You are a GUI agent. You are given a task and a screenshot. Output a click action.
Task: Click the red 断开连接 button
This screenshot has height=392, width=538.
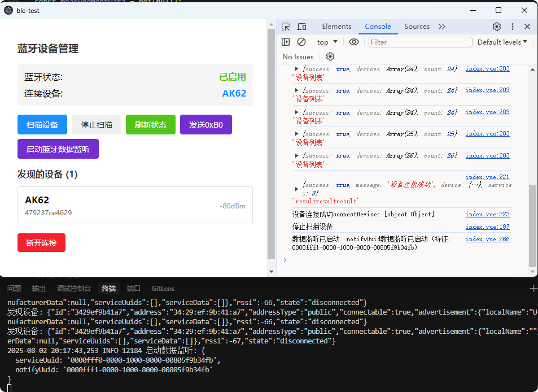click(42, 243)
